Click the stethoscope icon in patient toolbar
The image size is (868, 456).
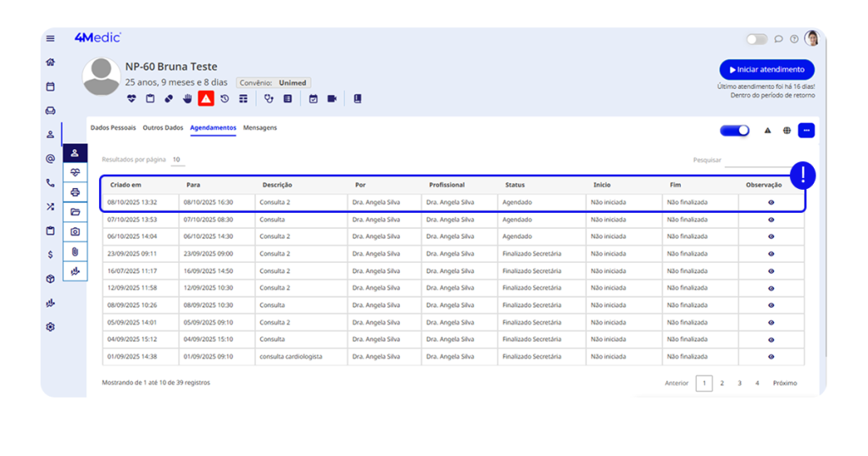point(270,98)
